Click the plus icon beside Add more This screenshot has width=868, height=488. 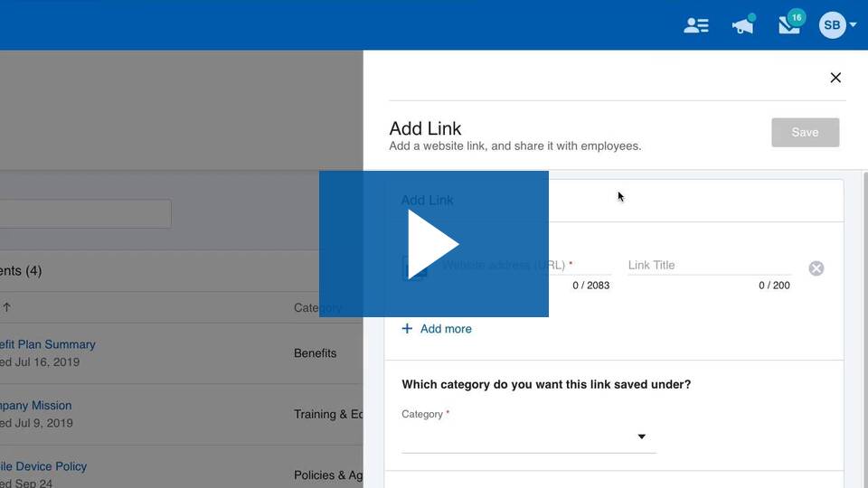(x=407, y=329)
